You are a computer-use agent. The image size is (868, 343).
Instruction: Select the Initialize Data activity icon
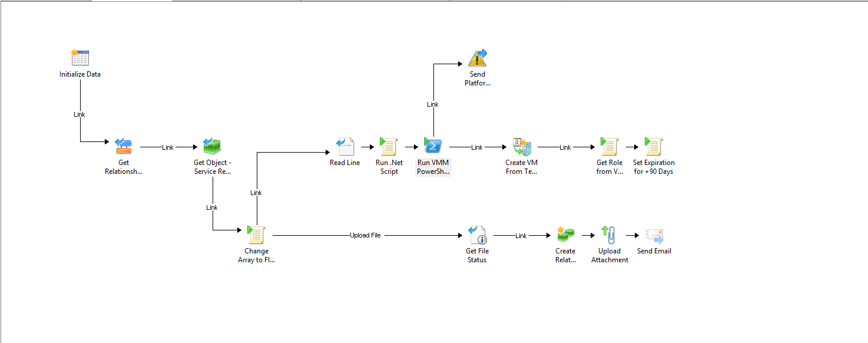79,58
